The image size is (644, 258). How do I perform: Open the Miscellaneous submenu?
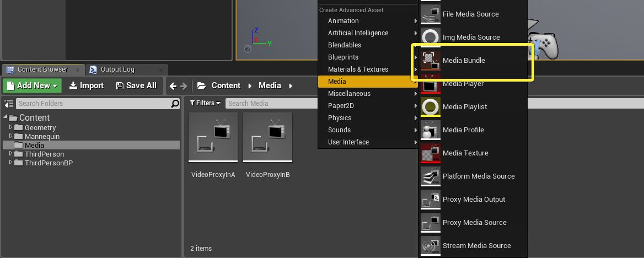coord(368,94)
